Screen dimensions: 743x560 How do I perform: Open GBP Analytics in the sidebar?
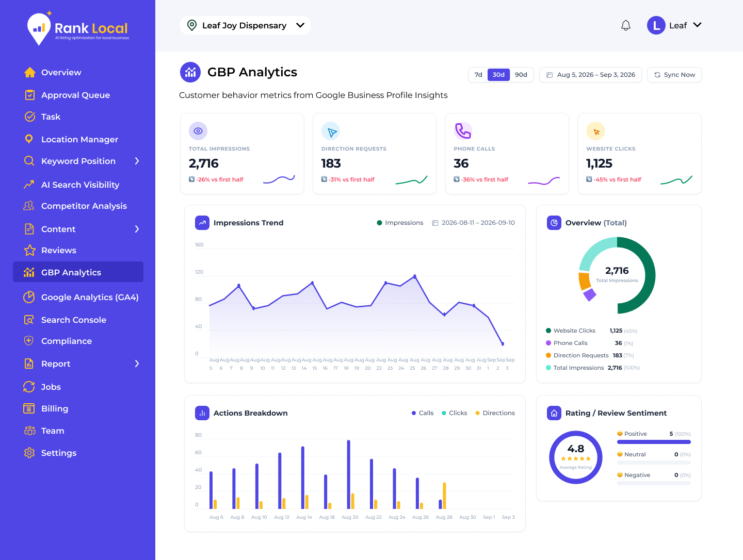(x=78, y=272)
